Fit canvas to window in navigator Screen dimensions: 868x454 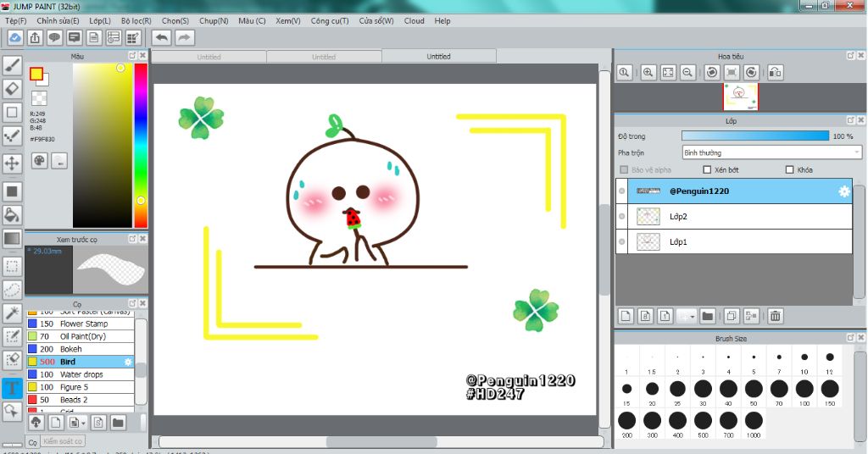click(x=668, y=73)
